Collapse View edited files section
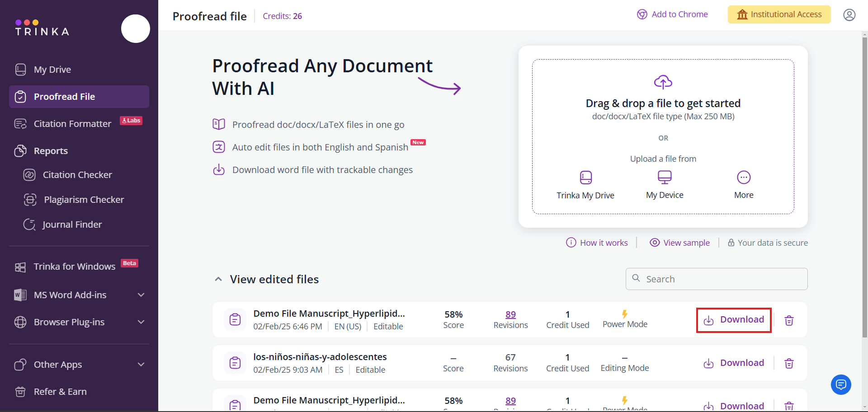The width and height of the screenshot is (868, 412). coord(218,279)
